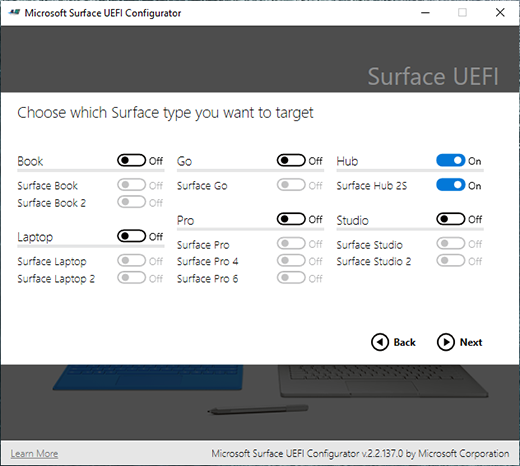520x466 pixels.
Task: Toggle the Surface Laptop 2 switch
Action: (131, 278)
